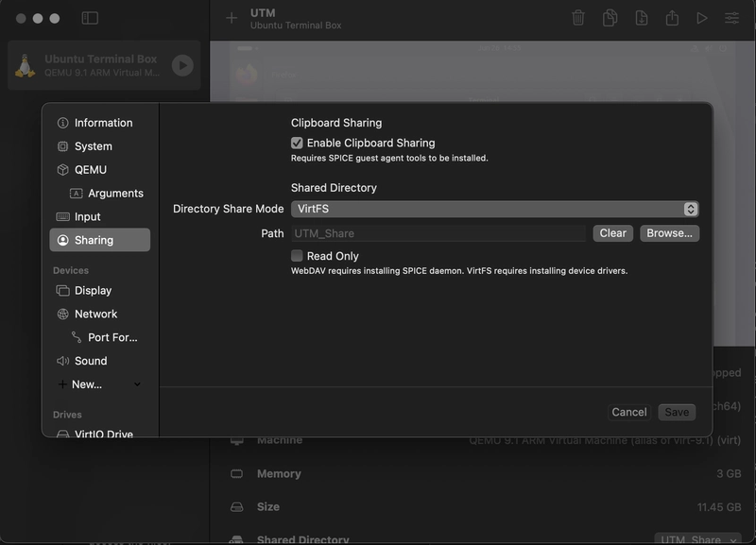Clear the shared directory path

tap(612, 233)
